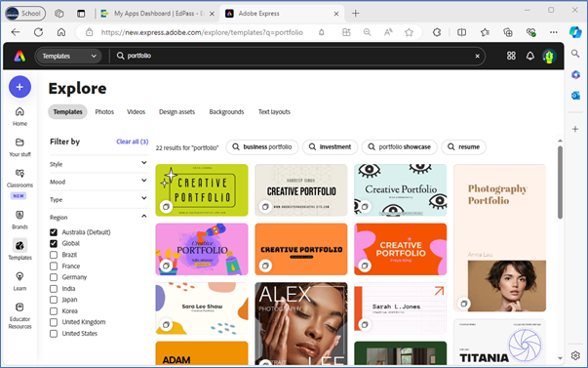
Task: Search suggestion resume
Action: (x=463, y=146)
